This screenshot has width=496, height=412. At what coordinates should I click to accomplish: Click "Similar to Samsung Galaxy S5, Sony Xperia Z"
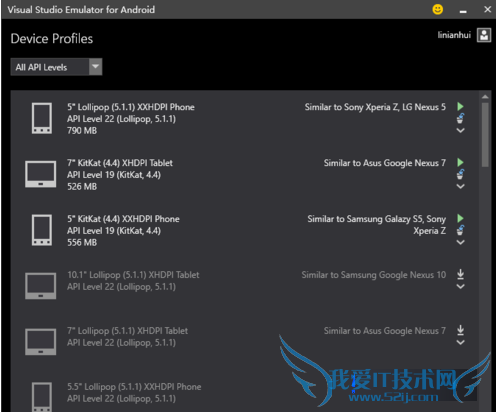tap(377, 225)
